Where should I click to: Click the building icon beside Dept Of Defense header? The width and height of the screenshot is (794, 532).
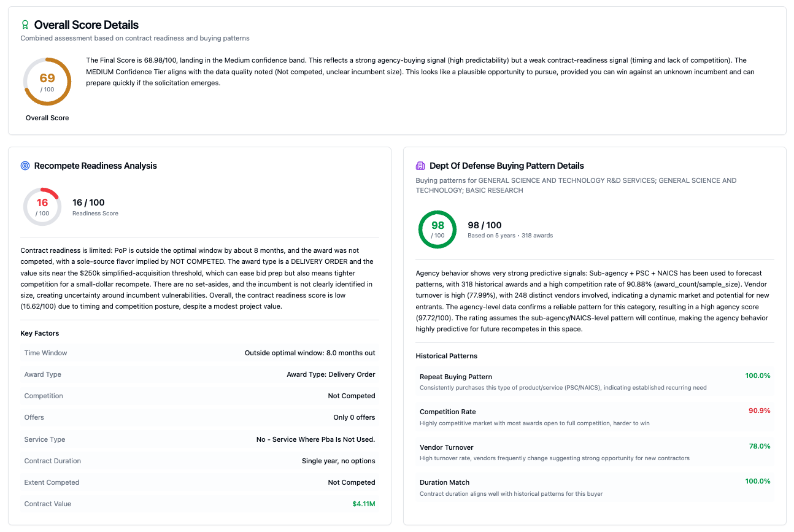coord(420,165)
